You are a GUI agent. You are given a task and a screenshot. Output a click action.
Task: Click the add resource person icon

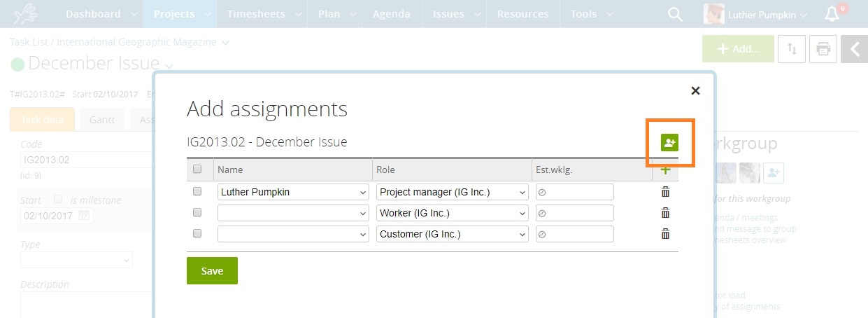[669, 143]
